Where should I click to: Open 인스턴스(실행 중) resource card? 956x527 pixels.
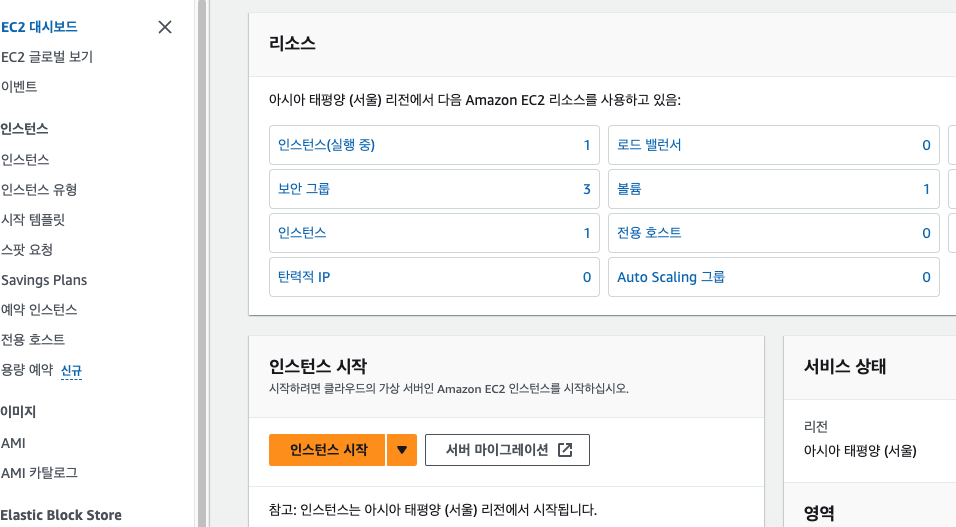click(434, 145)
